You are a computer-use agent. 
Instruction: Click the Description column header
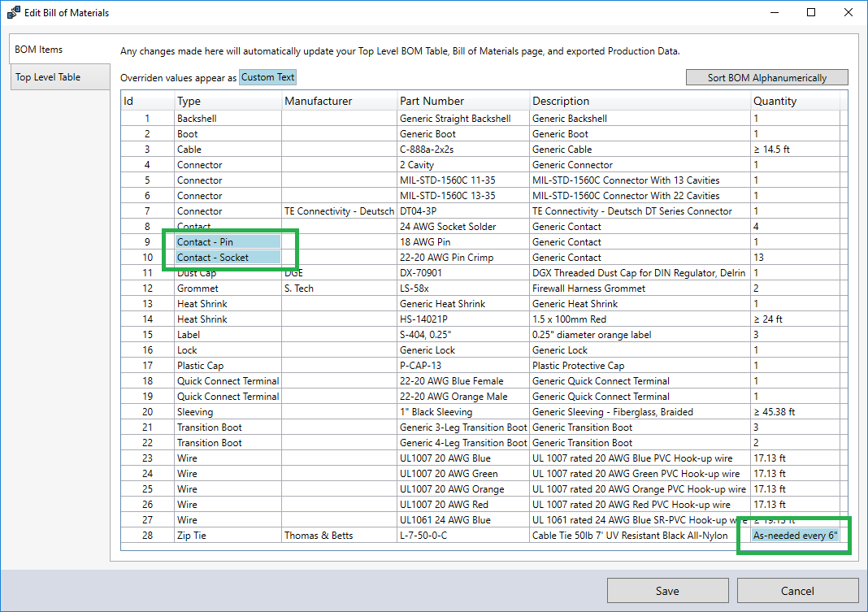click(x=640, y=101)
